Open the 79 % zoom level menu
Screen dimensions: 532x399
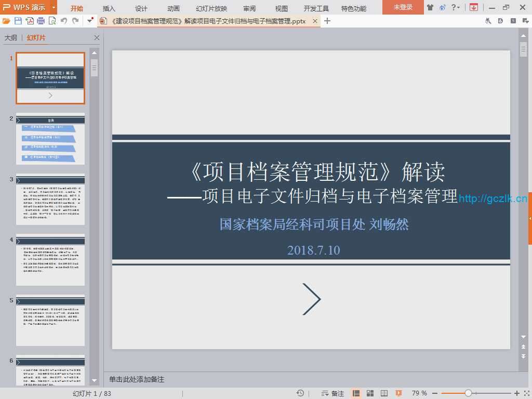[x=419, y=393]
